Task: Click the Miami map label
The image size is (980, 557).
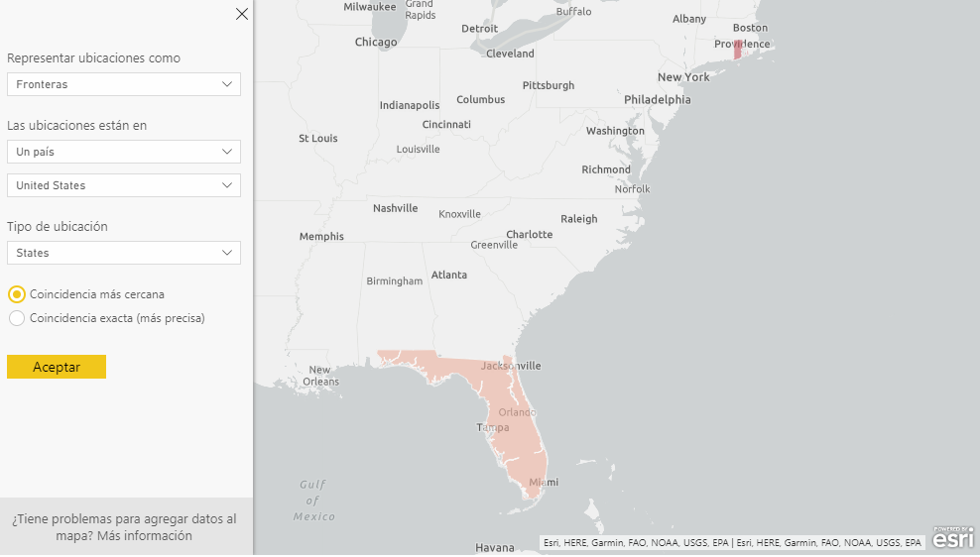Action: click(544, 482)
